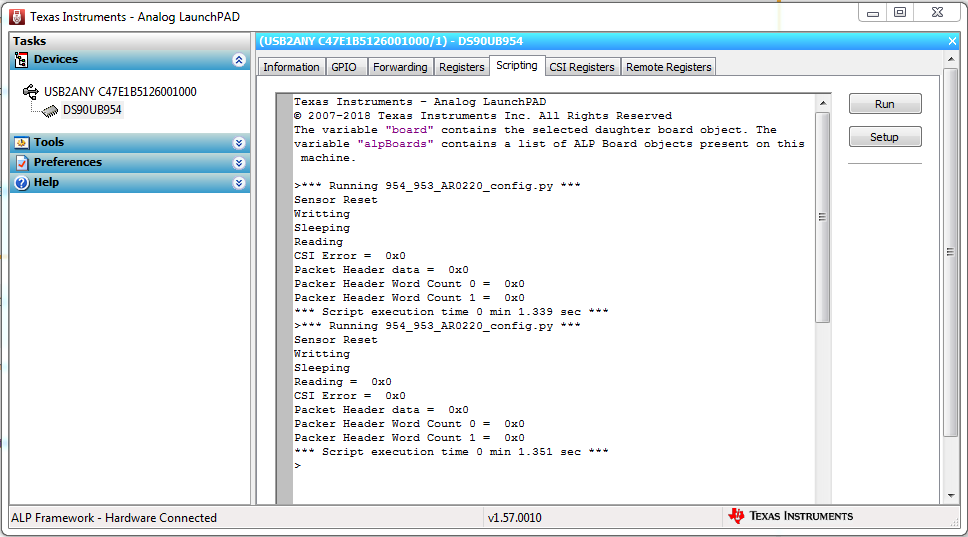Close the DS90UB954 device panel
Viewport: 968px width, 537px height.
coord(952,41)
